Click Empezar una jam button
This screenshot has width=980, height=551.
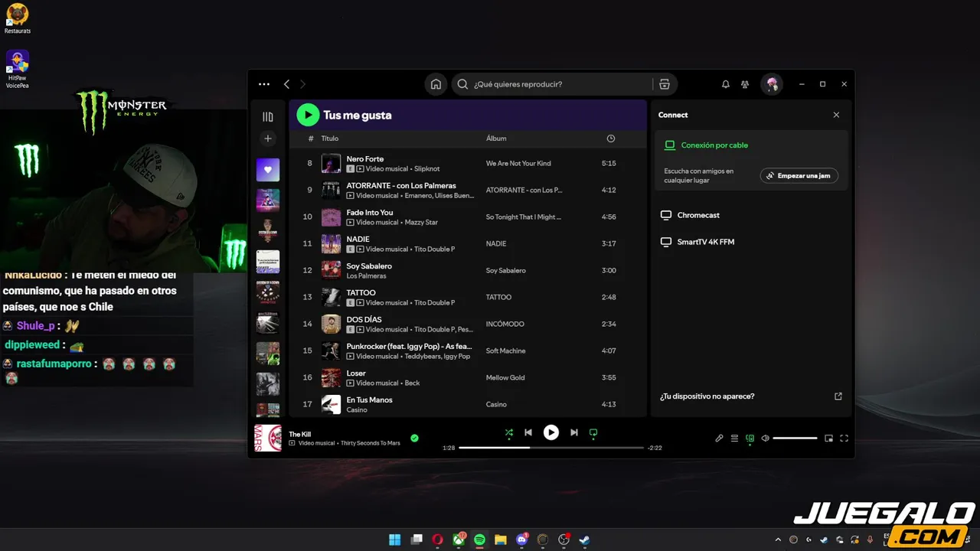pyautogui.click(x=799, y=175)
